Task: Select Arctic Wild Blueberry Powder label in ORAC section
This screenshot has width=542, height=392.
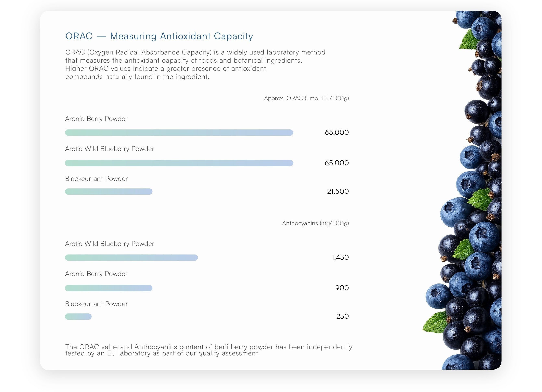Action: coord(110,149)
